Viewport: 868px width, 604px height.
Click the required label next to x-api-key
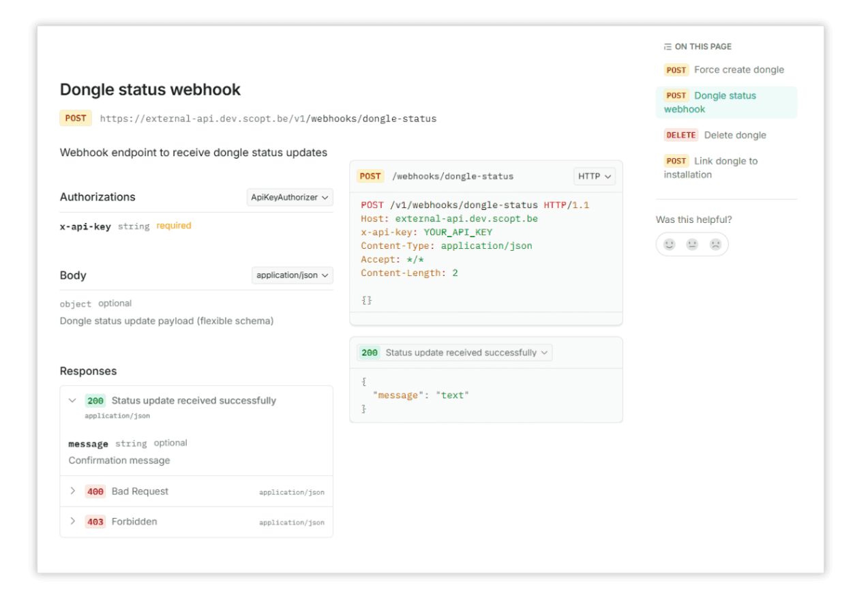pyautogui.click(x=174, y=226)
